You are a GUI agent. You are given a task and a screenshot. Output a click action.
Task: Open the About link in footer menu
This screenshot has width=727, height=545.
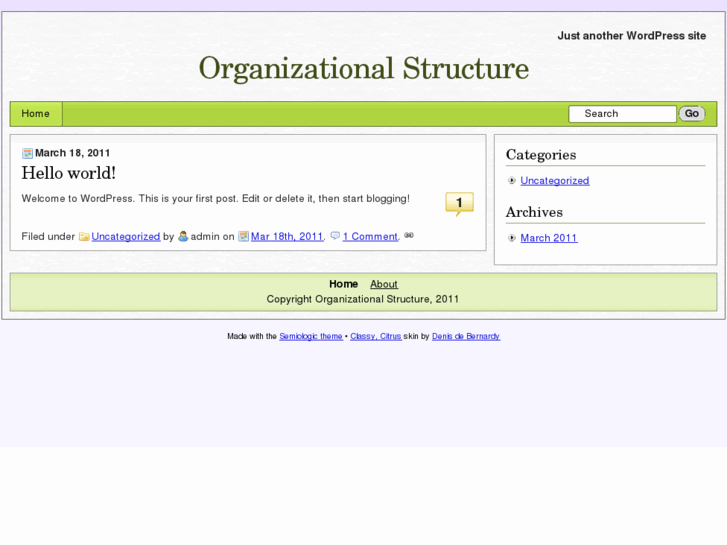384,284
